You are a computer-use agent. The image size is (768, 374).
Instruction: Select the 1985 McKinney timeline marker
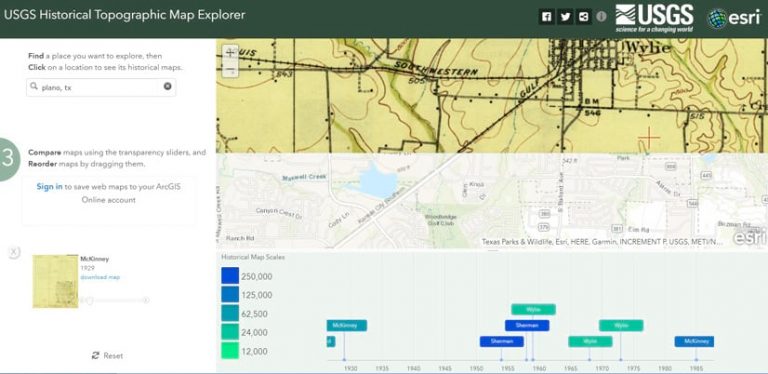tap(694, 341)
